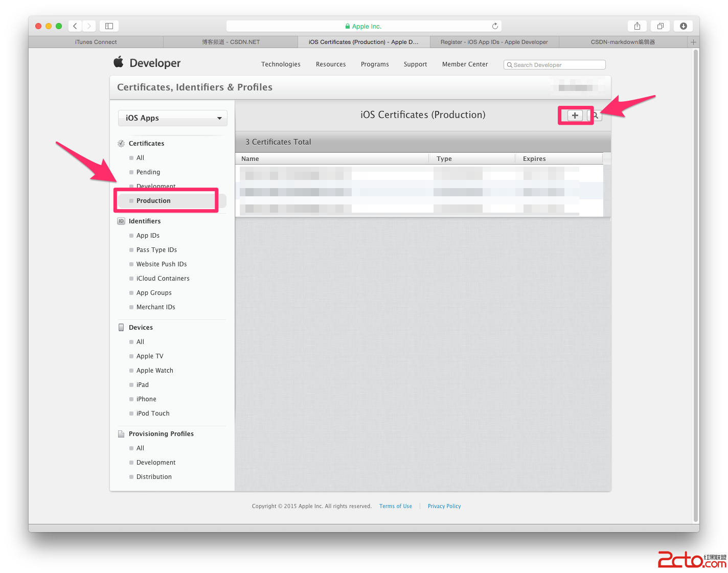Go to Member Center

(x=465, y=64)
